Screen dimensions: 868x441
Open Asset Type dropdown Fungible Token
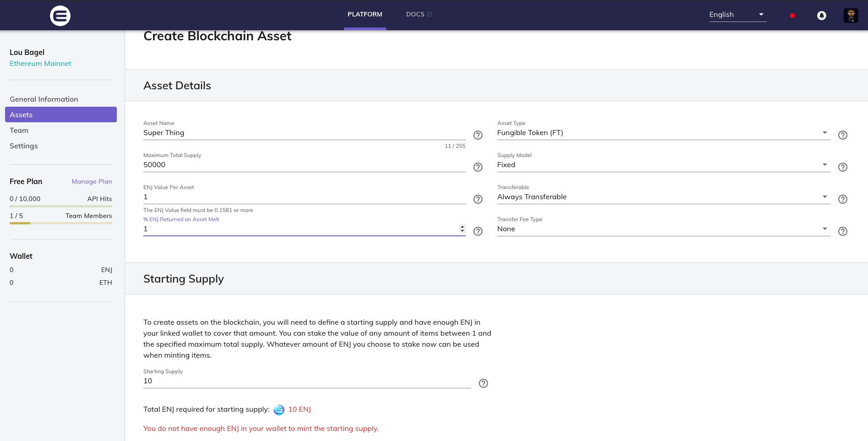[663, 133]
